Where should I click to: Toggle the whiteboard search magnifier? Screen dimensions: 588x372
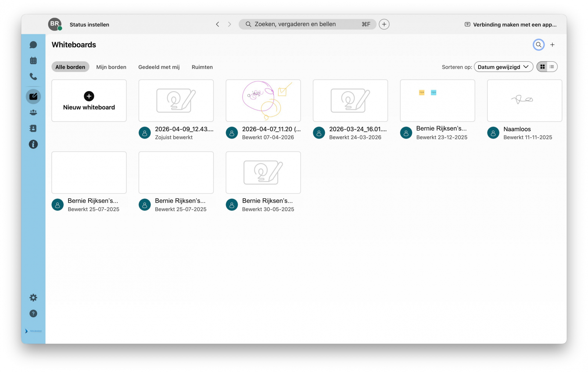pyautogui.click(x=538, y=44)
